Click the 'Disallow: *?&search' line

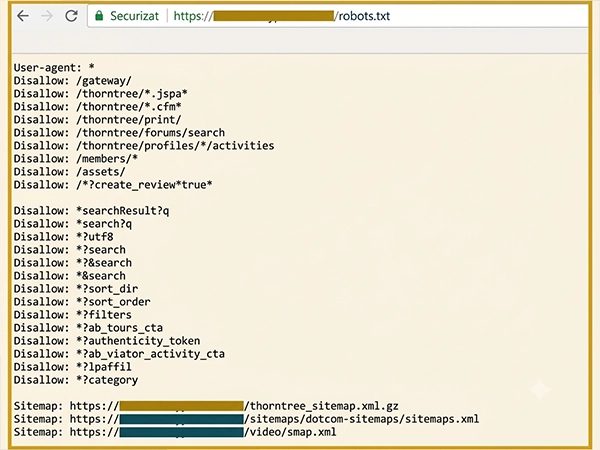73,263
